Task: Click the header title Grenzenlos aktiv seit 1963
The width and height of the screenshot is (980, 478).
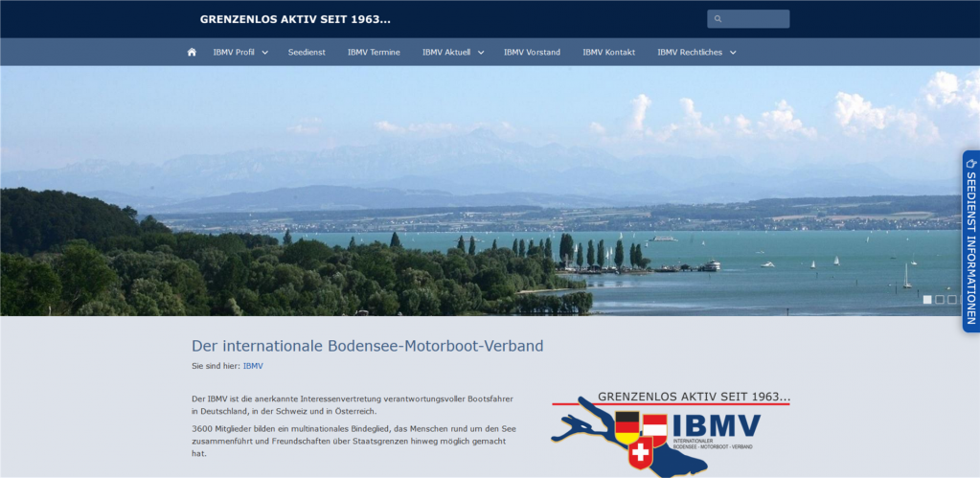Action: 295,19
